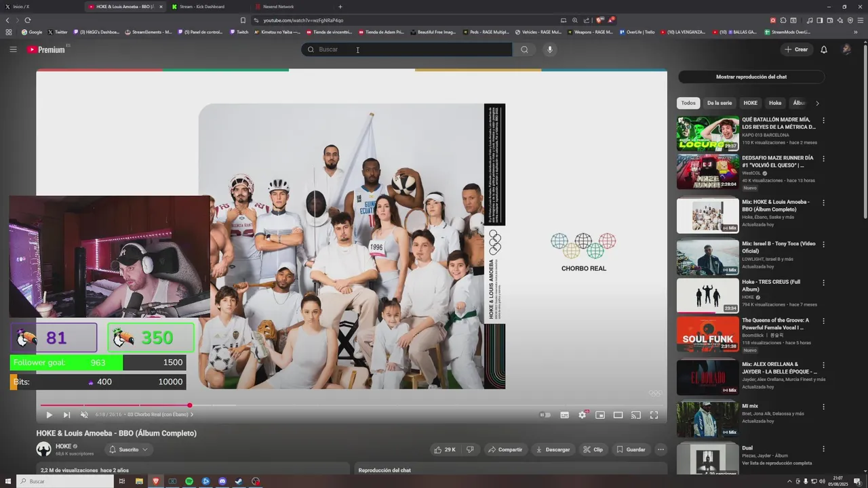Toggle the autoplay switch
The width and height of the screenshot is (868, 488).
545,415
